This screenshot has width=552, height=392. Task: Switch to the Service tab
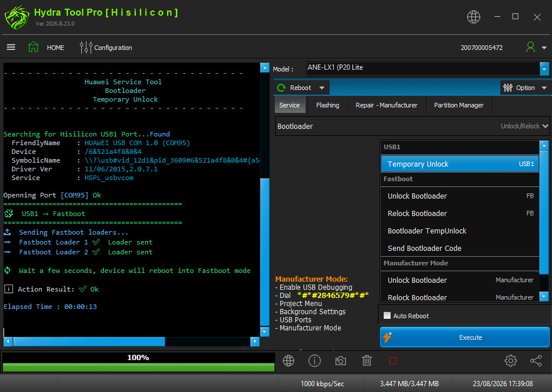click(x=290, y=105)
